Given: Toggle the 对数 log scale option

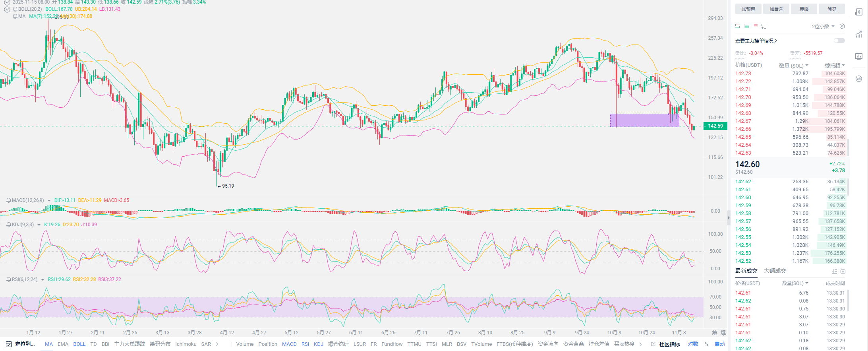Looking at the screenshot, I should 693,344.
